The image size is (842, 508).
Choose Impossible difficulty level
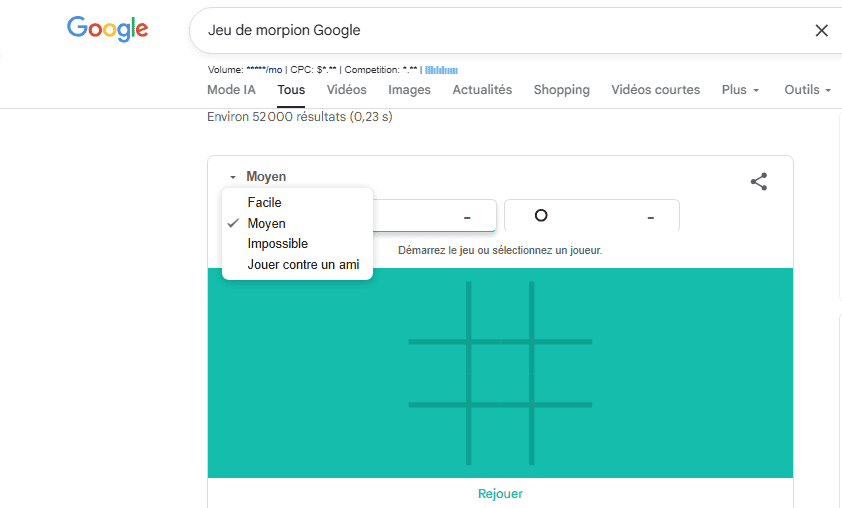pos(278,244)
